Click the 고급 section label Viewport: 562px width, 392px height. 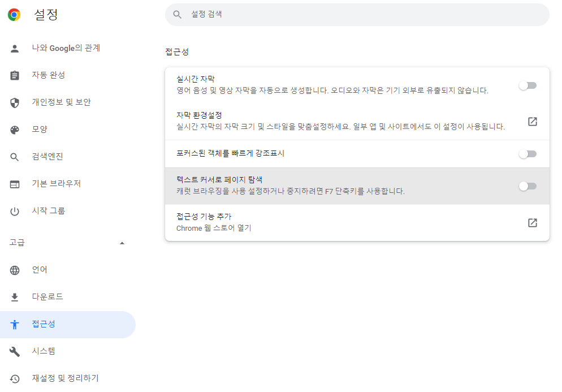[17, 243]
